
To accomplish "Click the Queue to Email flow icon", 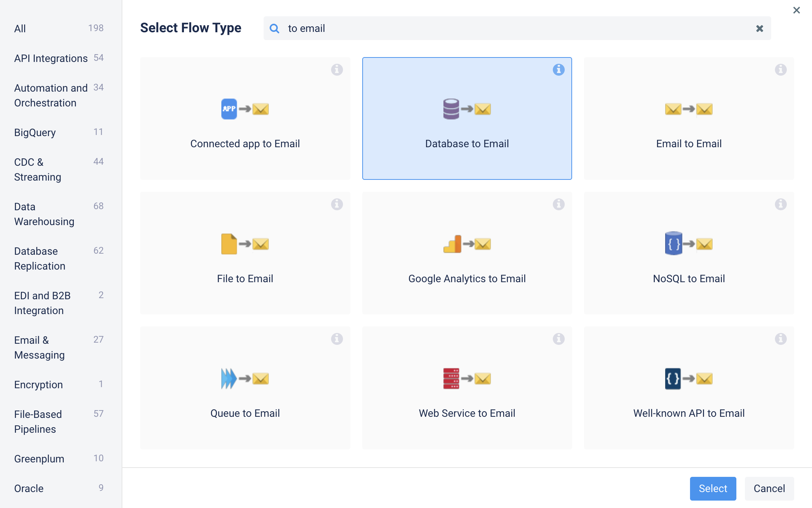I will pos(245,379).
